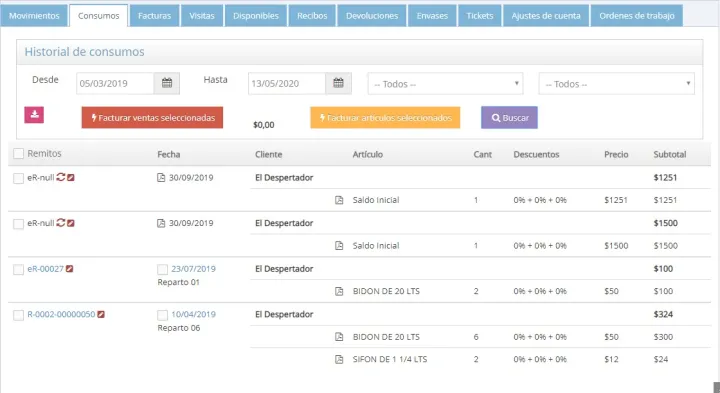Click the 10/04/2019 date link
This screenshot has height=393, width=720.
(x=193, y=314)
